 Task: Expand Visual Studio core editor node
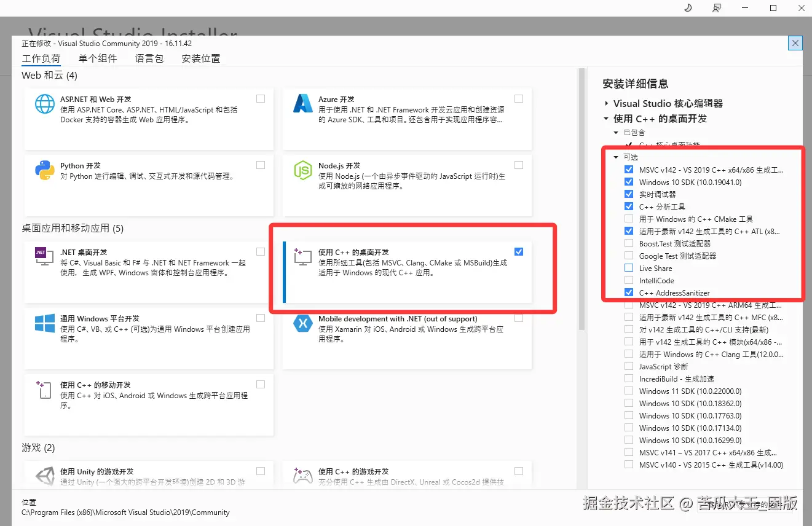pos(606,103)
